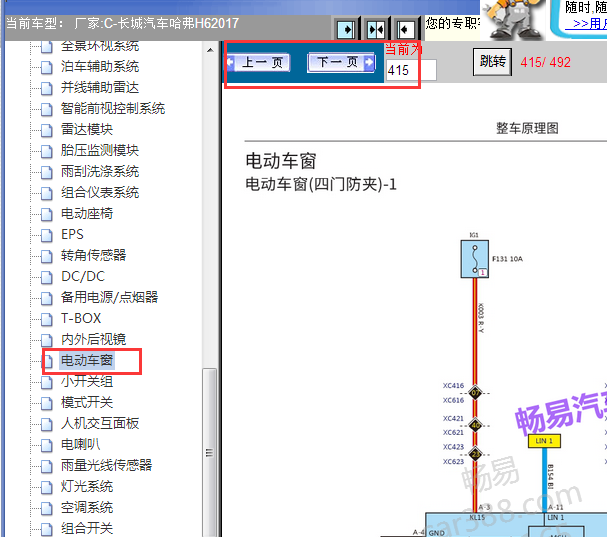Click the XC616 connector label
The width and height of the screenshot is (607, 537).
[x=453, y=400]
